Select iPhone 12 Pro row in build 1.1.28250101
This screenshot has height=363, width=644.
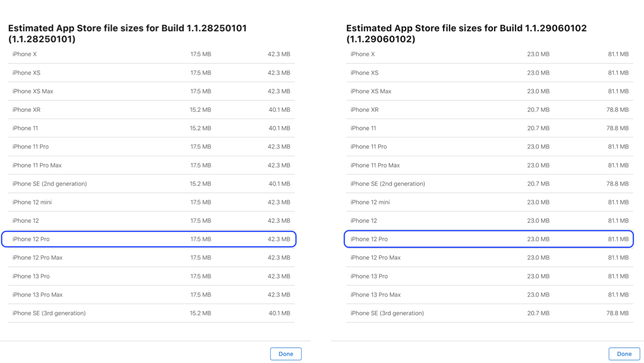pyautogui.click(x=149, y=239)
